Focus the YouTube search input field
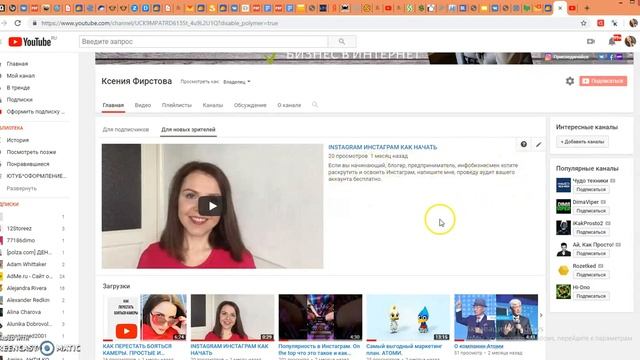 point(203,42)
